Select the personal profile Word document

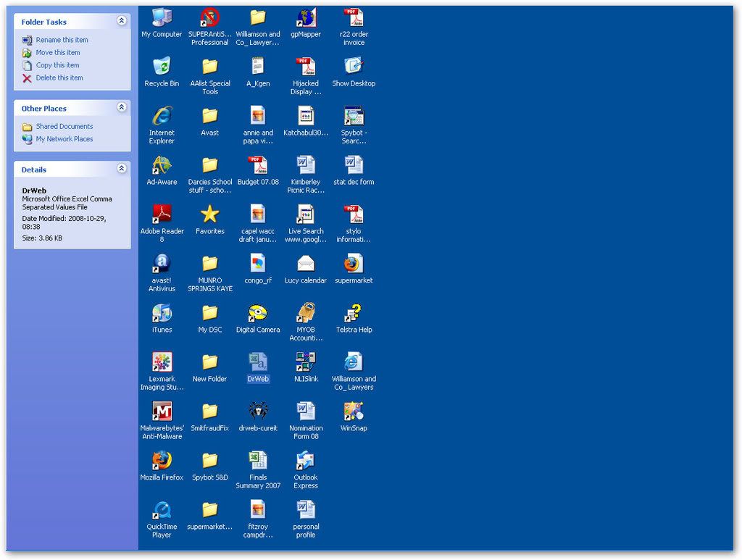(306, 509)
